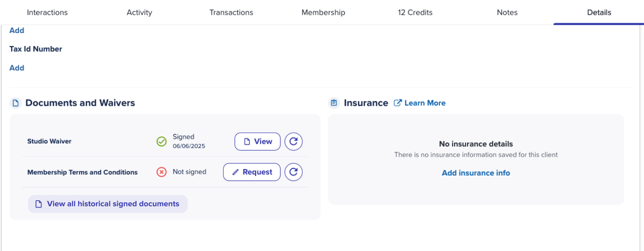
Task: Click the Tax Id Number label
Action: 36,49
